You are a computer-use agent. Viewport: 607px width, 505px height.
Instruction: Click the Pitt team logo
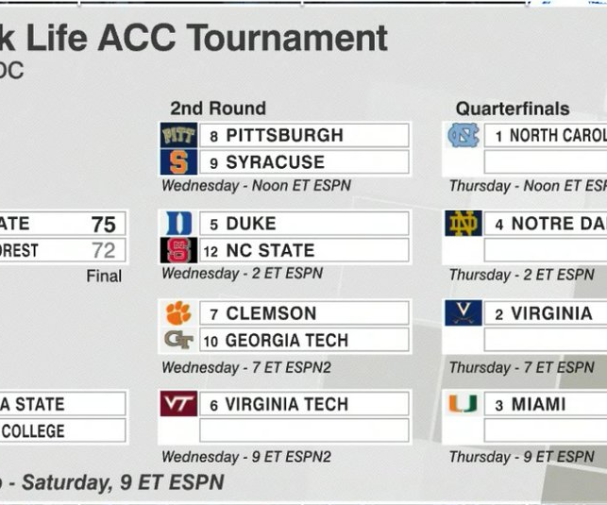178,135
